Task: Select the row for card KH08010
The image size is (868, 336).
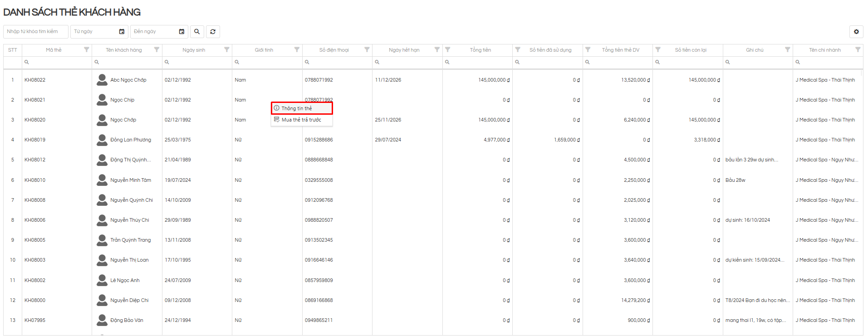Action: pyautogui.click(x=35, y=180)
